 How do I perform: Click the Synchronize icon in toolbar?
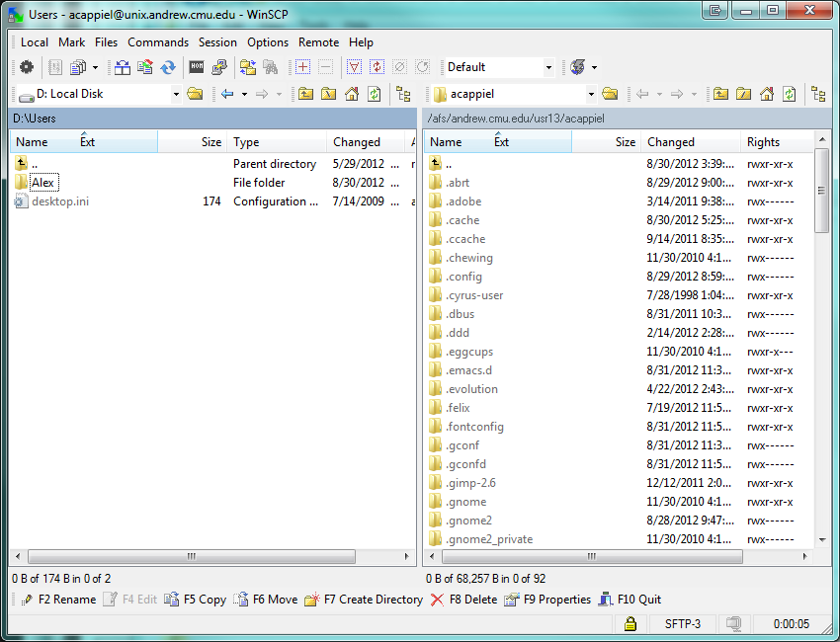168,67
